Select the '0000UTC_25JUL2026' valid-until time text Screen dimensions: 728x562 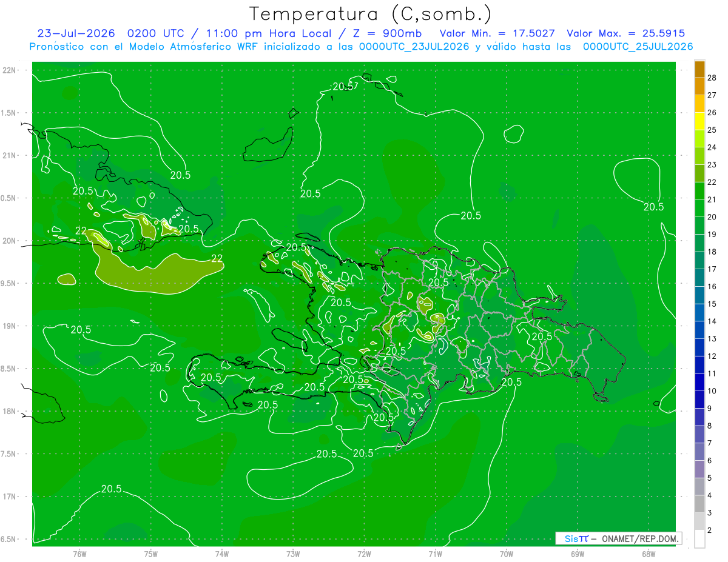tap(638, 47)
